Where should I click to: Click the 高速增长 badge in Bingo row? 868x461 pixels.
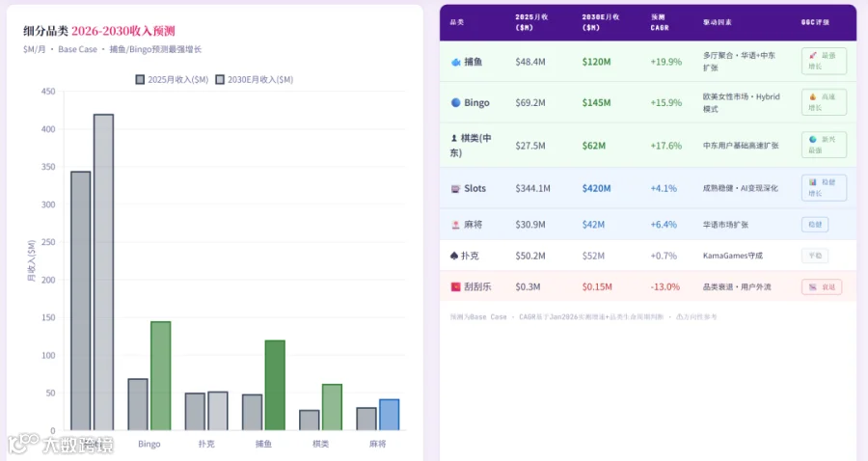tap(824, 102)
